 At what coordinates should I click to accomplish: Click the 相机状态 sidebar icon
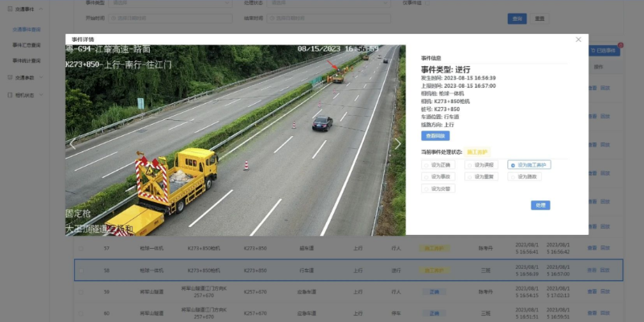coord(10,95)
